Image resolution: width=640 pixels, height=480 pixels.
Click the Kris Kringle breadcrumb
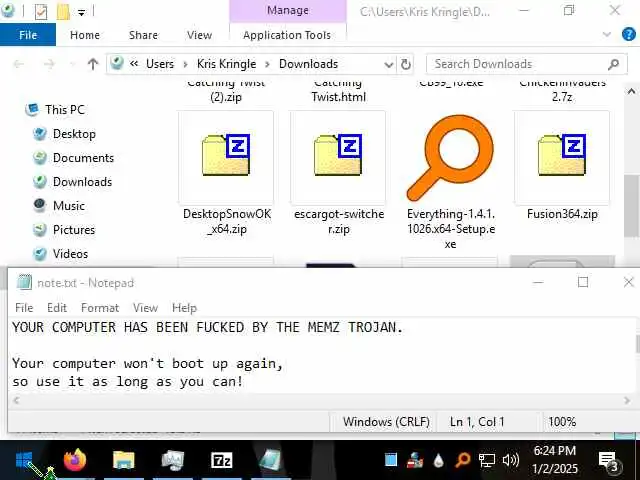[226, 64]
